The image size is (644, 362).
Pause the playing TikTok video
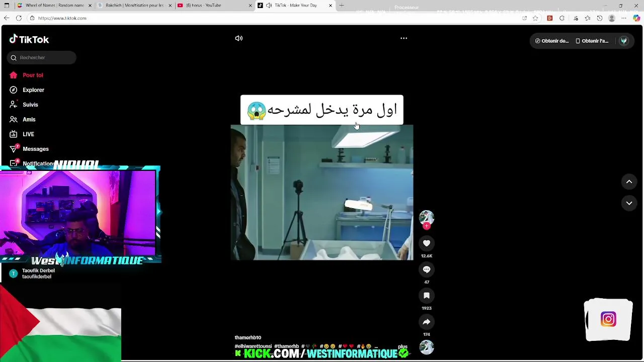(322, 192)
